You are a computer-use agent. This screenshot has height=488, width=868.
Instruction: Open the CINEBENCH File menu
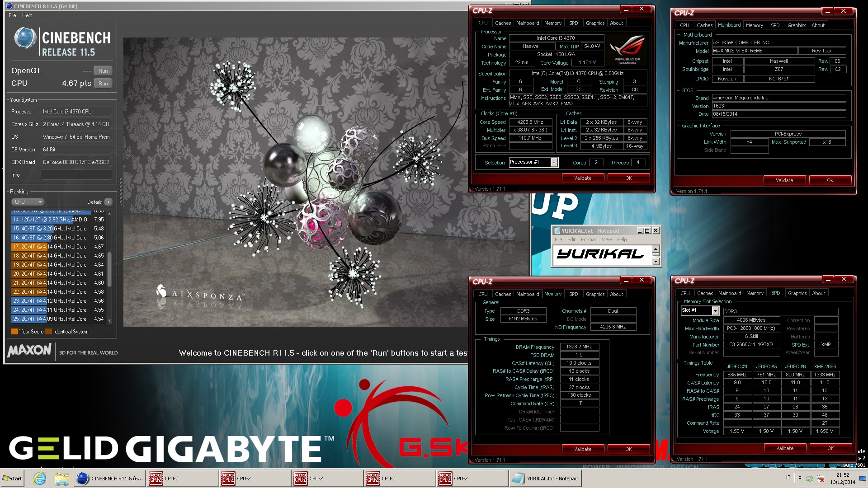pos(12,15)
